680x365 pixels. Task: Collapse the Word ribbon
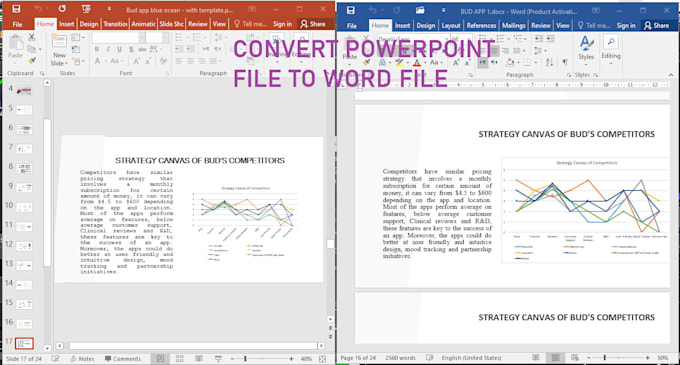click(671, 75)
